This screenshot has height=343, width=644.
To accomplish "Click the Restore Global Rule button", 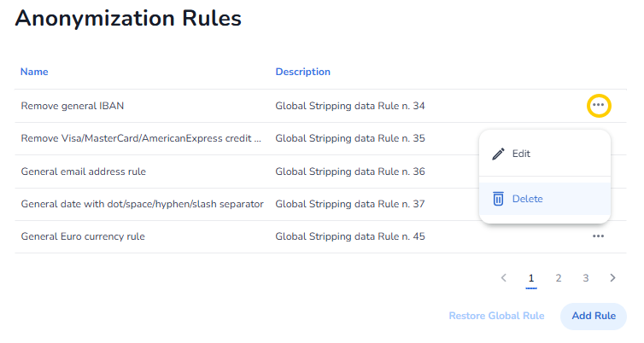I will 496,316.
